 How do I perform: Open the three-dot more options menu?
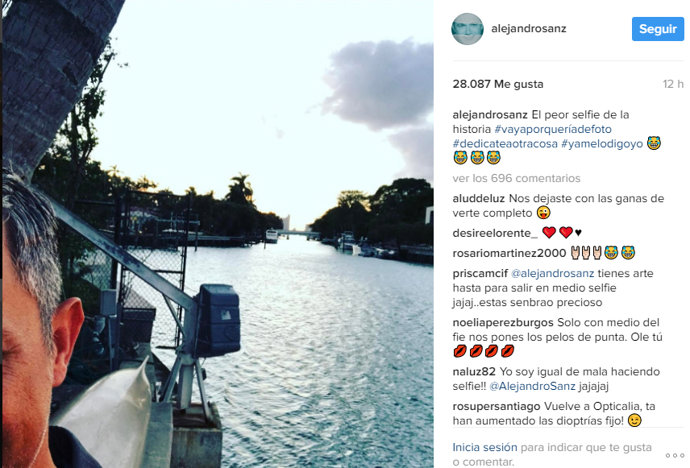click(675, 456)
